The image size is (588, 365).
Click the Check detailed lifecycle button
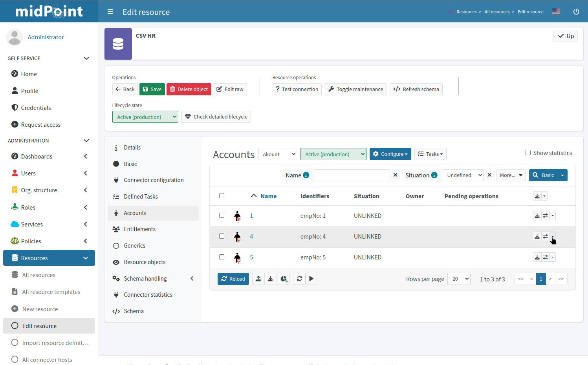point(216,117)
